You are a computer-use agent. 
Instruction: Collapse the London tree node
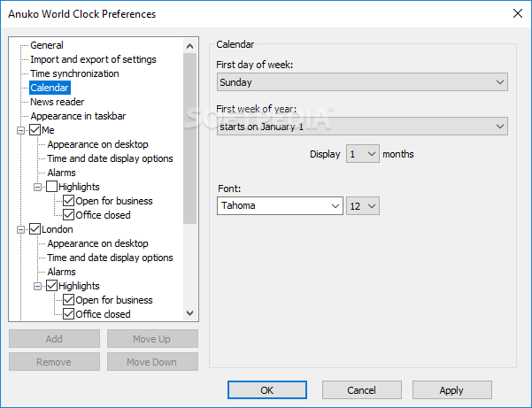[20, 229]
